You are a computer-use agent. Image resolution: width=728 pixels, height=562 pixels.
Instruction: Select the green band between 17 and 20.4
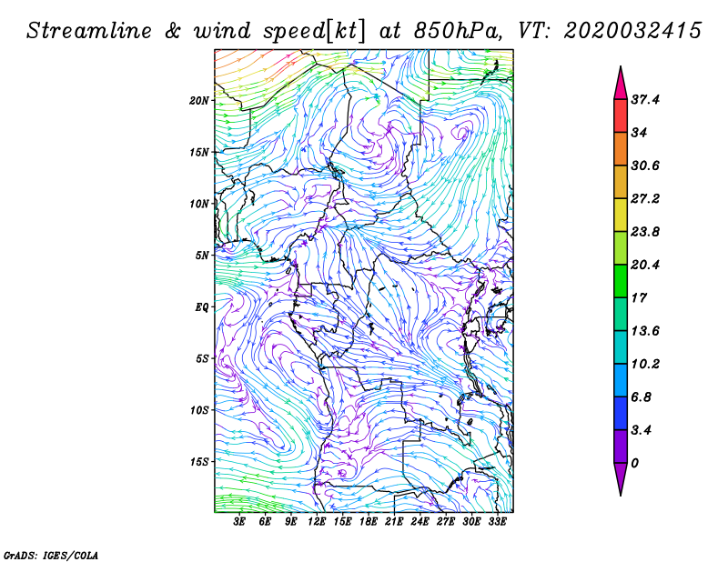point(622,281)
